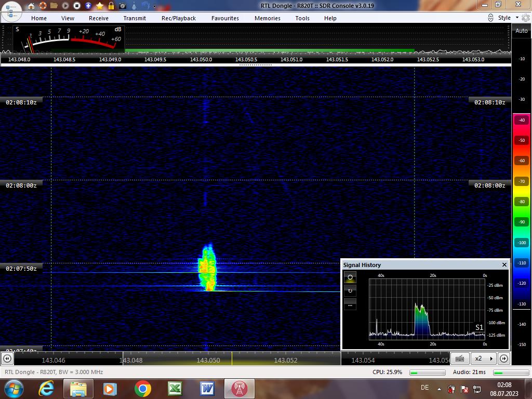The width and height of the screenshot is (532, 399).
Task: Open the media player from the taskbar
Action: pyautogui.click(x=110, y=389)
